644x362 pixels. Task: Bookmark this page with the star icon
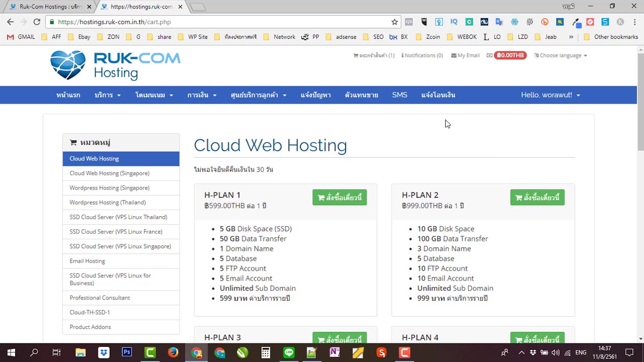tap(394, 22)
